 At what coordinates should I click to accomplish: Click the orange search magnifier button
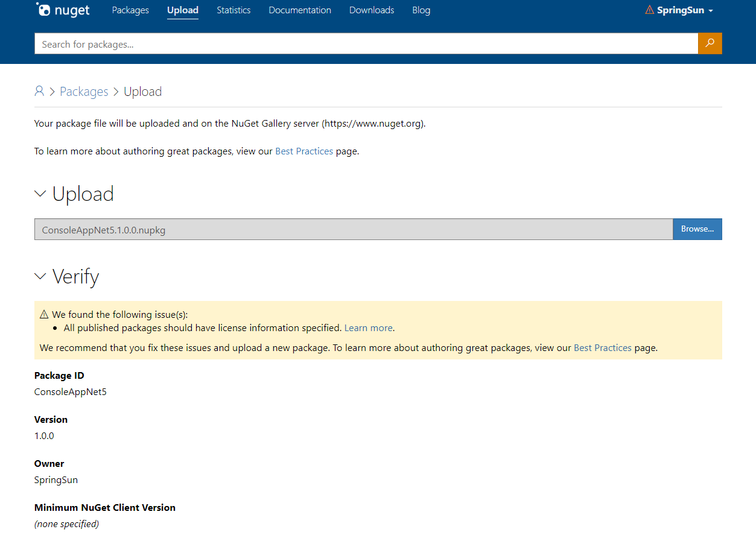(x=710, y=43)
